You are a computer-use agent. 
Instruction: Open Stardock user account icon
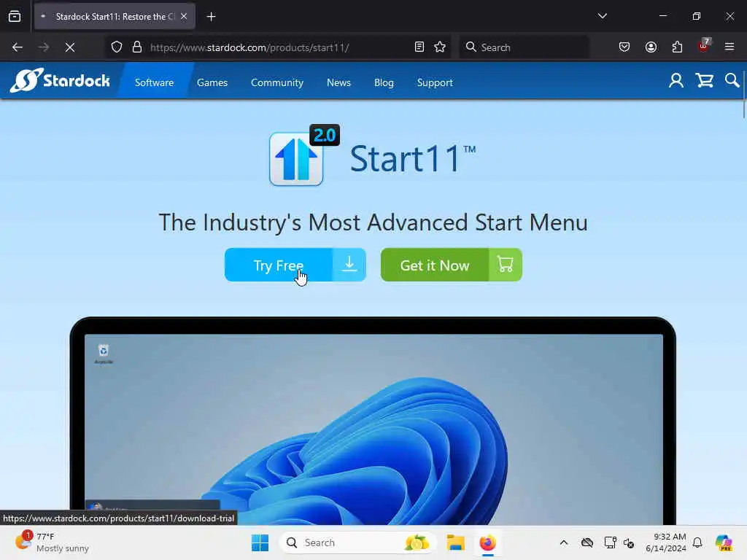pos(676,80)
